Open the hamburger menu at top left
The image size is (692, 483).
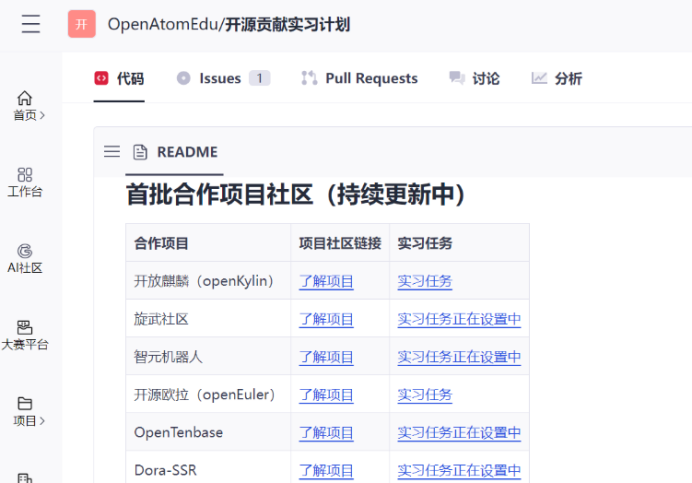point(31,24)
